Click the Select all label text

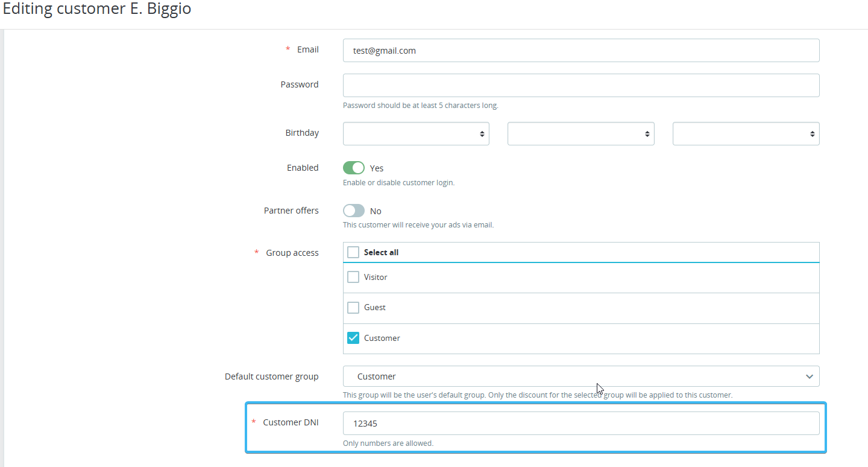[x=381, y=253]
